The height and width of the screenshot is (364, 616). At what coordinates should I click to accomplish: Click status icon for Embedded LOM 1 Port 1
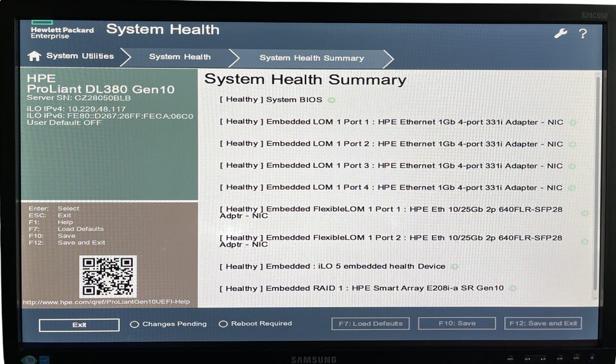pyautogui.click(x=573, y=122)
